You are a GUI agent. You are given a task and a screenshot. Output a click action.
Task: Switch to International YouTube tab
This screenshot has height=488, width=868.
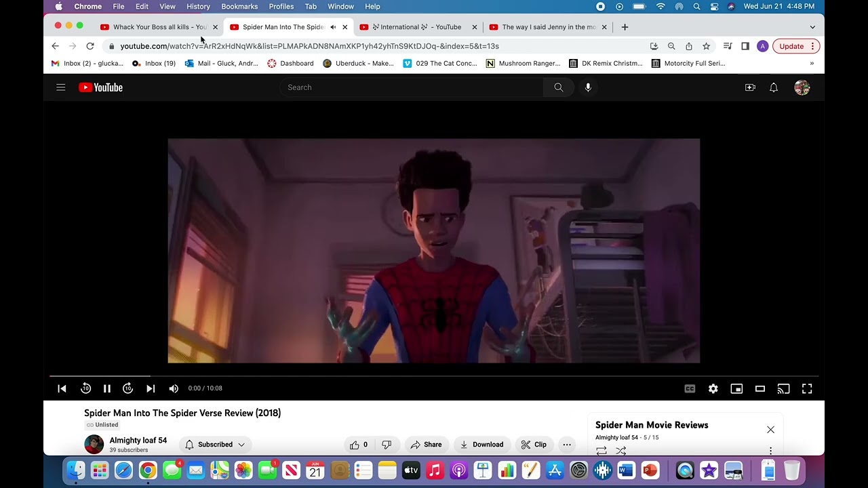417,27
